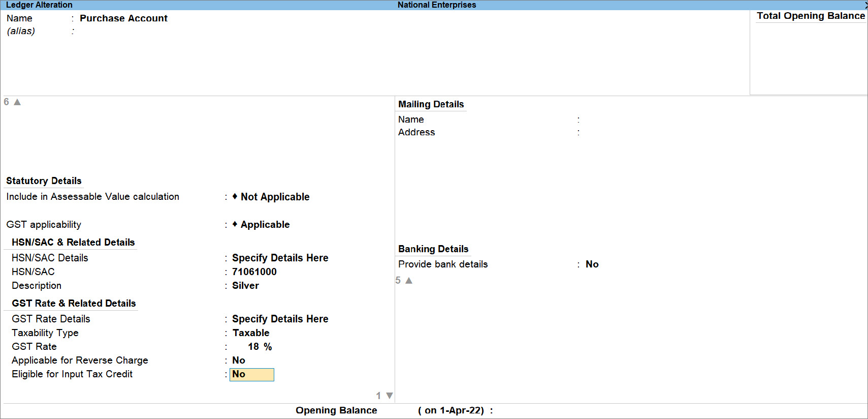Edit the HSN/SAC code 71061000
The width and height of the screenshot is (868, 419).
(x=254, y=272)
